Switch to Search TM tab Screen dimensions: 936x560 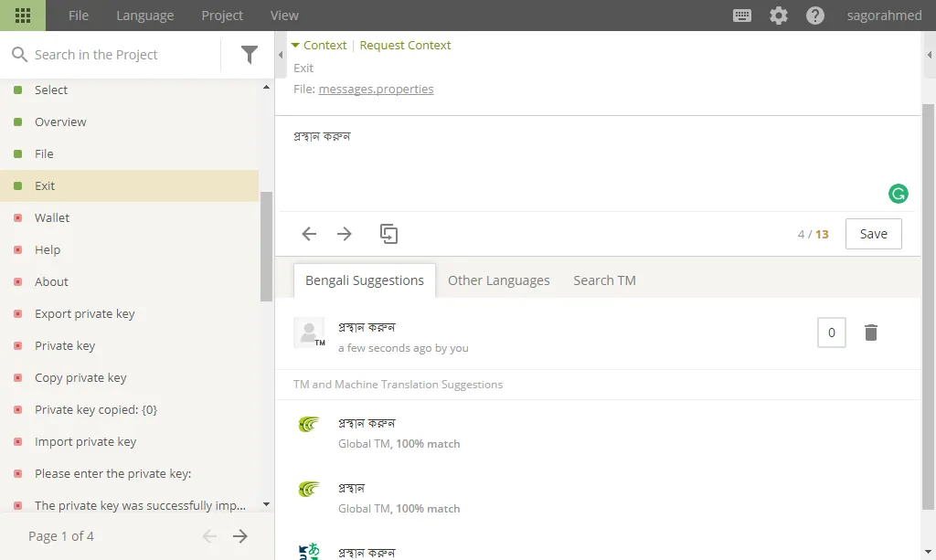tap(605, 280)
